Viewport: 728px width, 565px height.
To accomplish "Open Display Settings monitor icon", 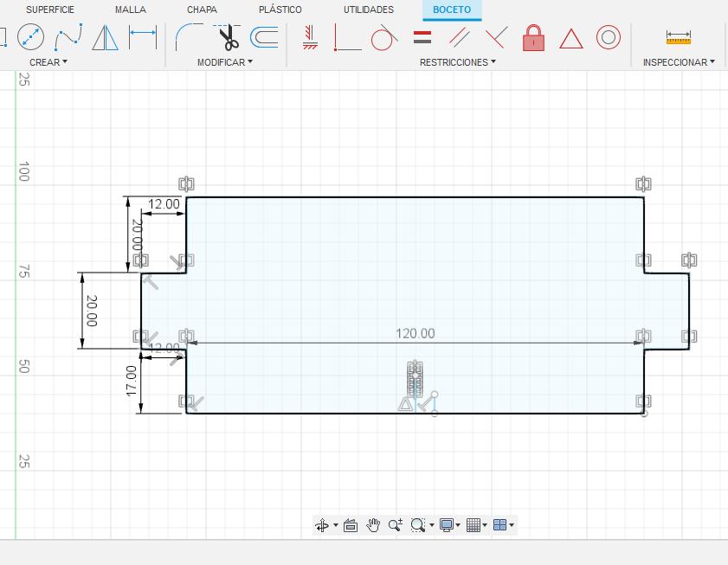I will coord(446,525).
